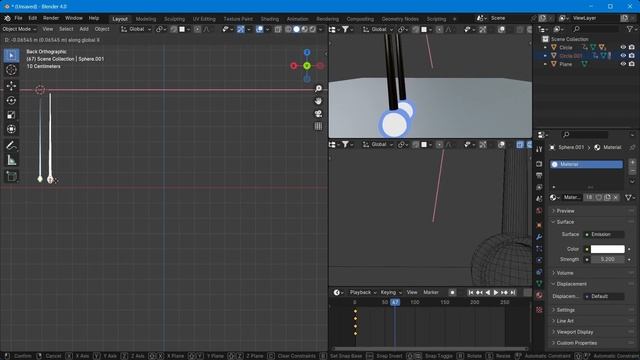This screenshot has height=360, width=640.
Task: Toggle proportional editing in main viewport
Action: 198,29
